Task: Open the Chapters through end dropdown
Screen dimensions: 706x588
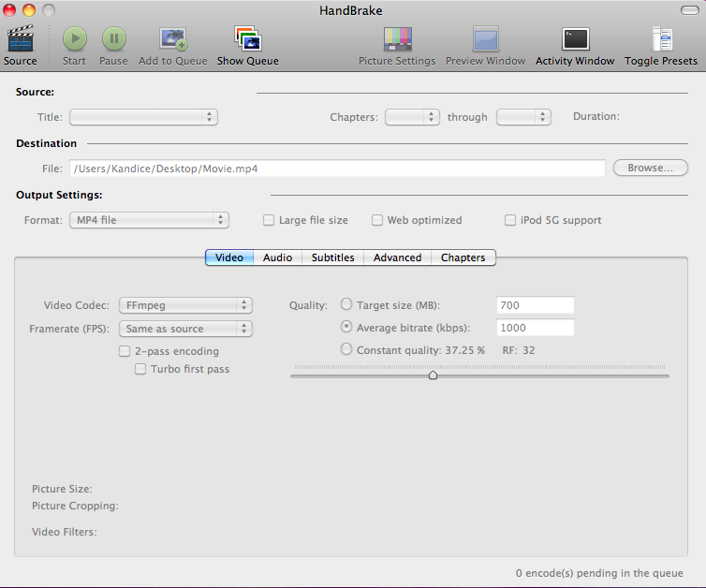Action: pyautogui.click(x=523, y=117)
